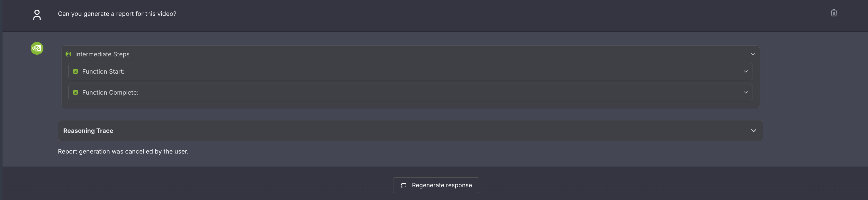The image size is (868, 200).
Task: Click the Intermediate Steps title text
Action: click(102, 54)
